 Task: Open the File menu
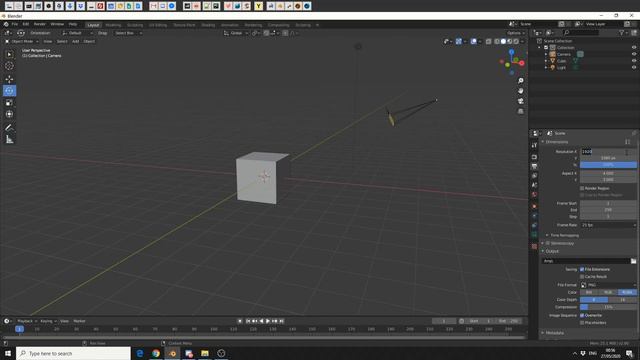point(15,24)
